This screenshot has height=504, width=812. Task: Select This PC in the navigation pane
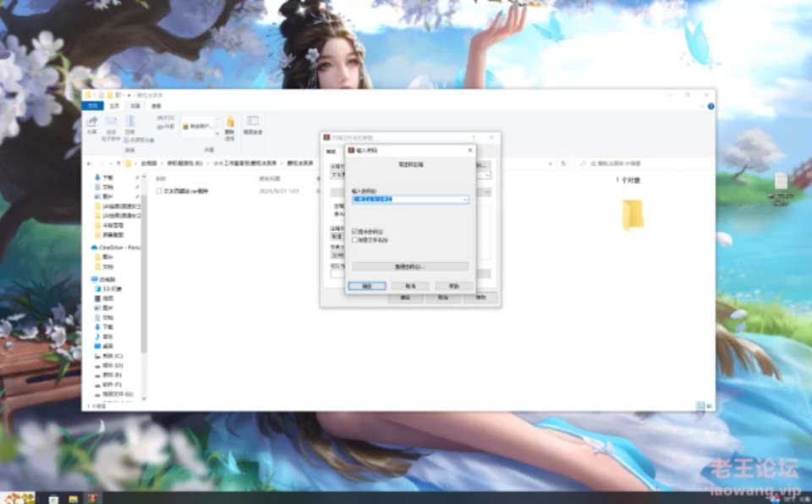tap(103, 279)
